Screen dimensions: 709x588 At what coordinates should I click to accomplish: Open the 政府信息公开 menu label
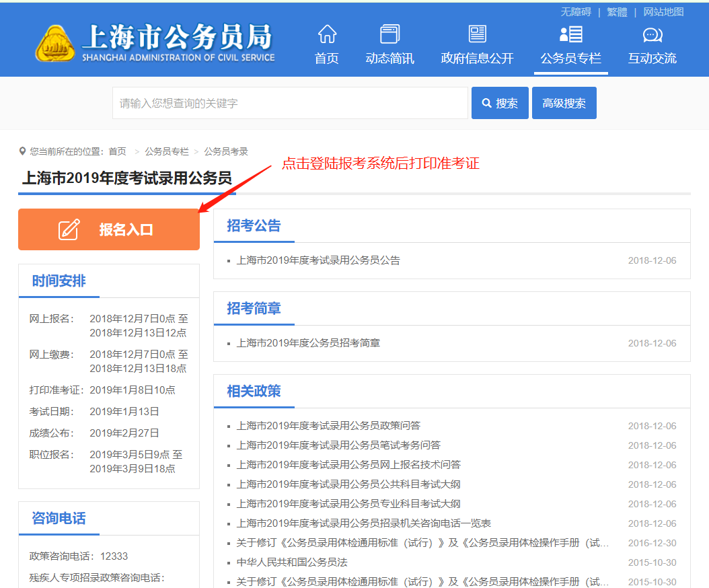coord(477,59)
